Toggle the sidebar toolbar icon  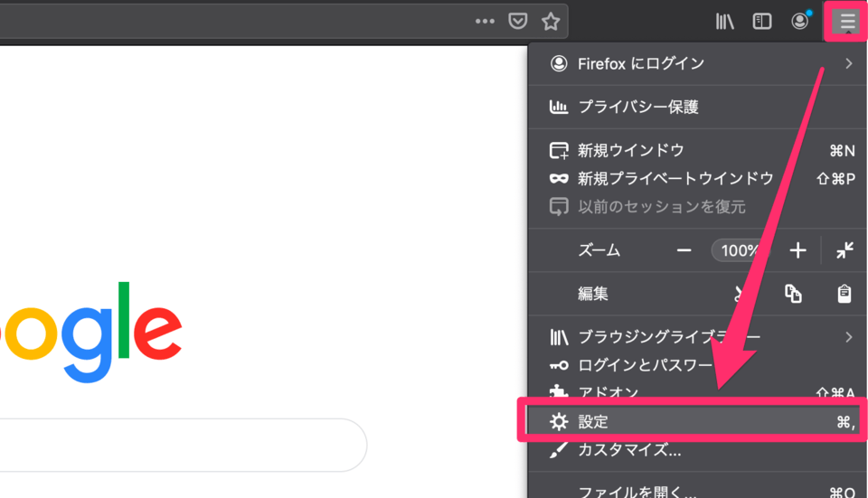pos(762,22)
